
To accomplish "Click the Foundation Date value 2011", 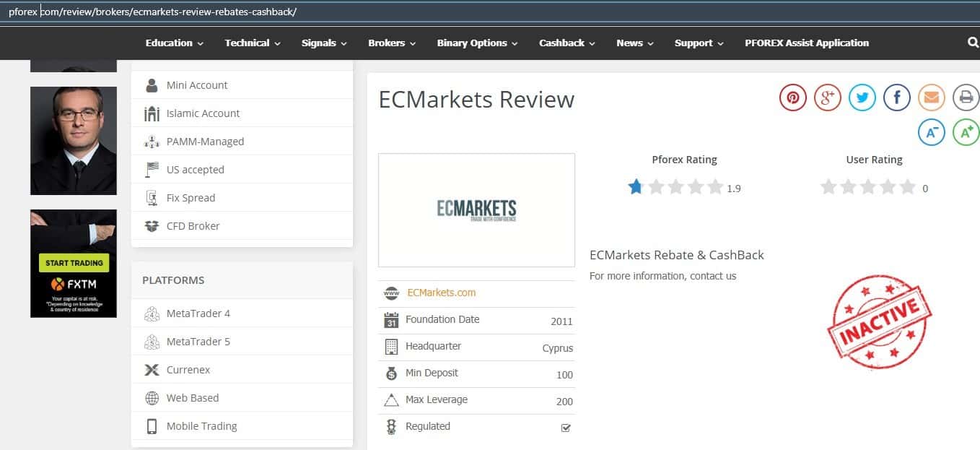I will [561, 321].
